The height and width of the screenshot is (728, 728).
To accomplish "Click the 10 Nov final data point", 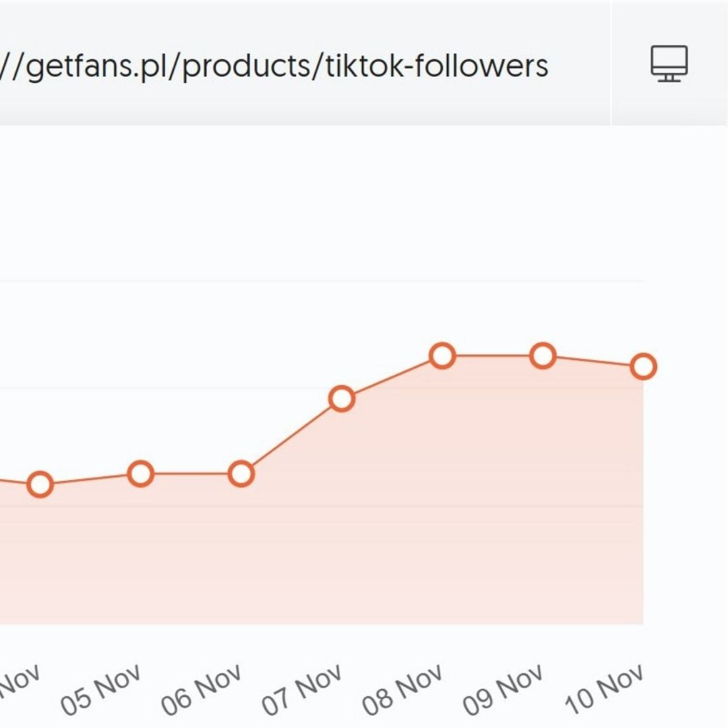I will tap(644, 367).
